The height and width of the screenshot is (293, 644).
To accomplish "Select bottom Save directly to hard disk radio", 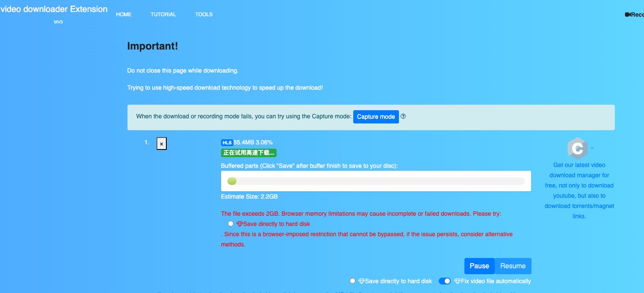I will pos(352,281).
